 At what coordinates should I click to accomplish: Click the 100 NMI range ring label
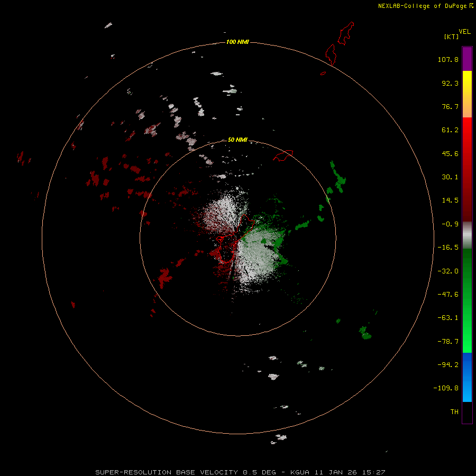click(x=237, y=42)
